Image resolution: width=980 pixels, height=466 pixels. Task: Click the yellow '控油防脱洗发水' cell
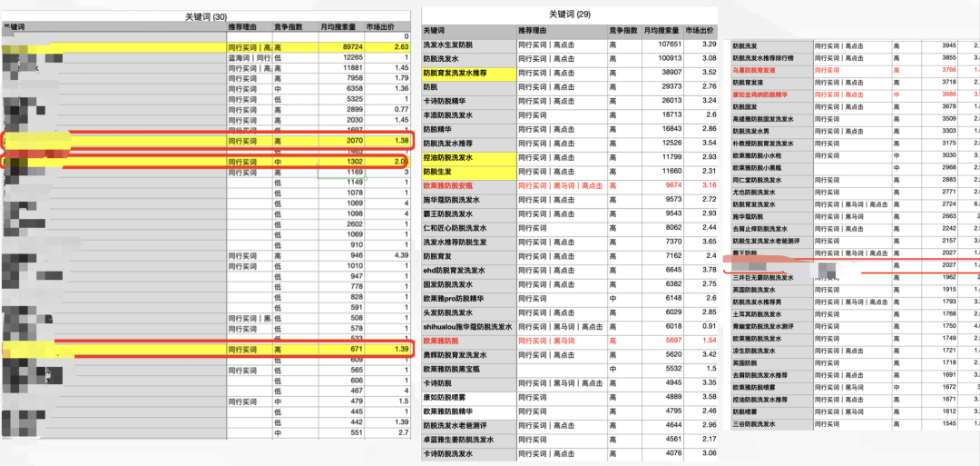click(x=469, y=158)
